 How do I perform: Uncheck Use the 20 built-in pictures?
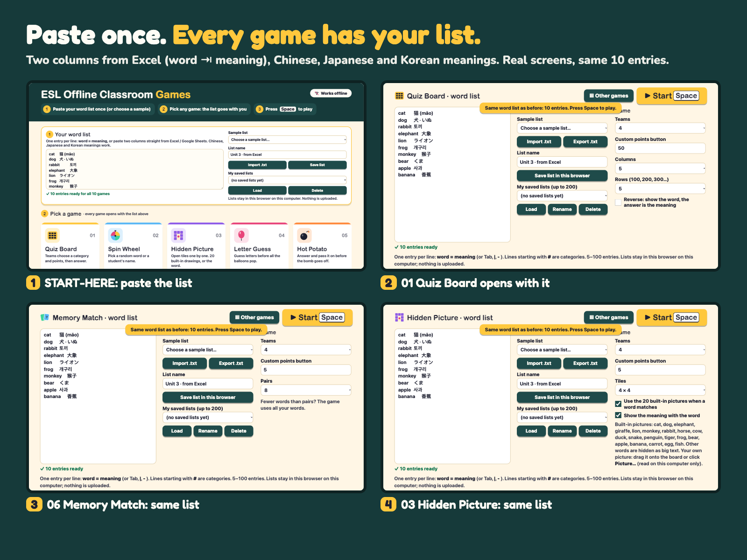(618, 404)
